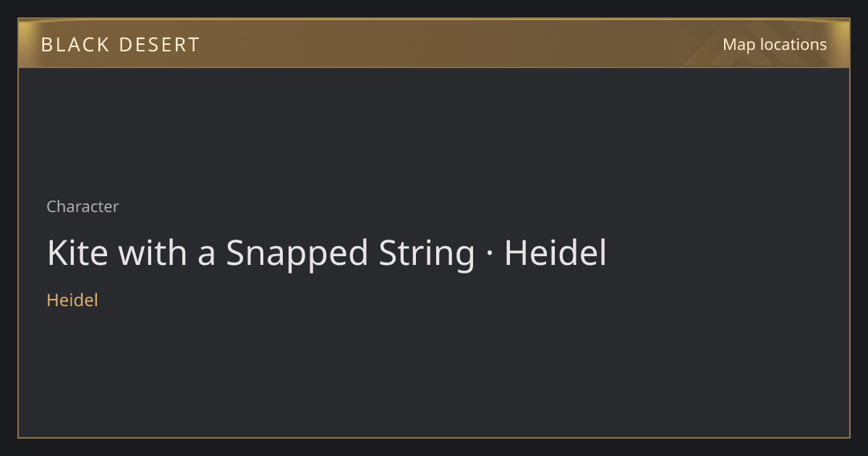Click the word DESERT in the logo
This screenshot has width=868, height=456.
point(159,45)
